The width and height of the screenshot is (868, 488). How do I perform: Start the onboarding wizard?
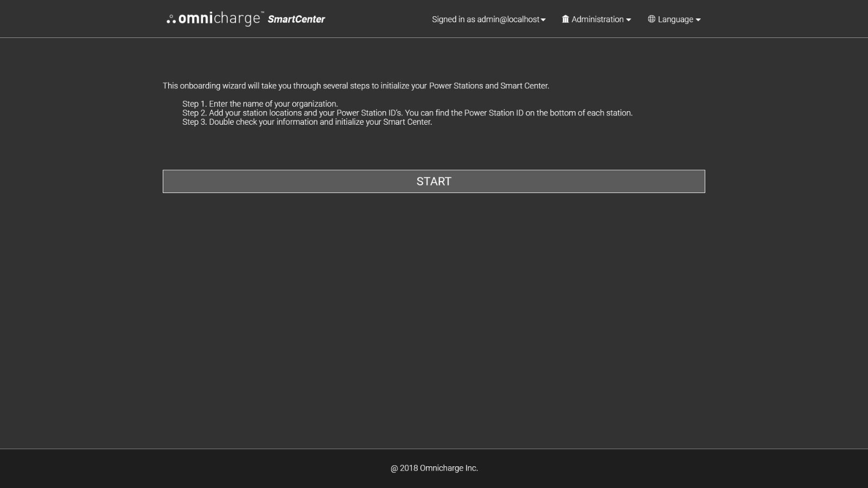coord(434,181)
